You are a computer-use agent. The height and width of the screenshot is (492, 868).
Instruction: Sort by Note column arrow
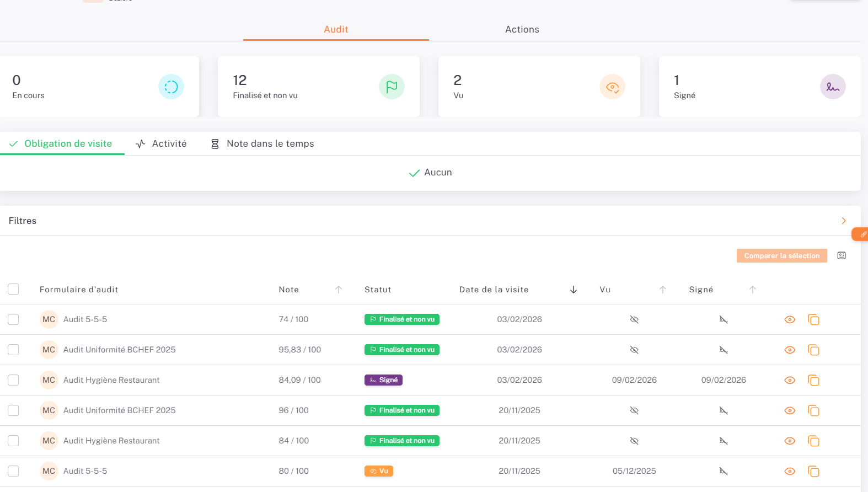pyautogui.click(x=339, y=290)
